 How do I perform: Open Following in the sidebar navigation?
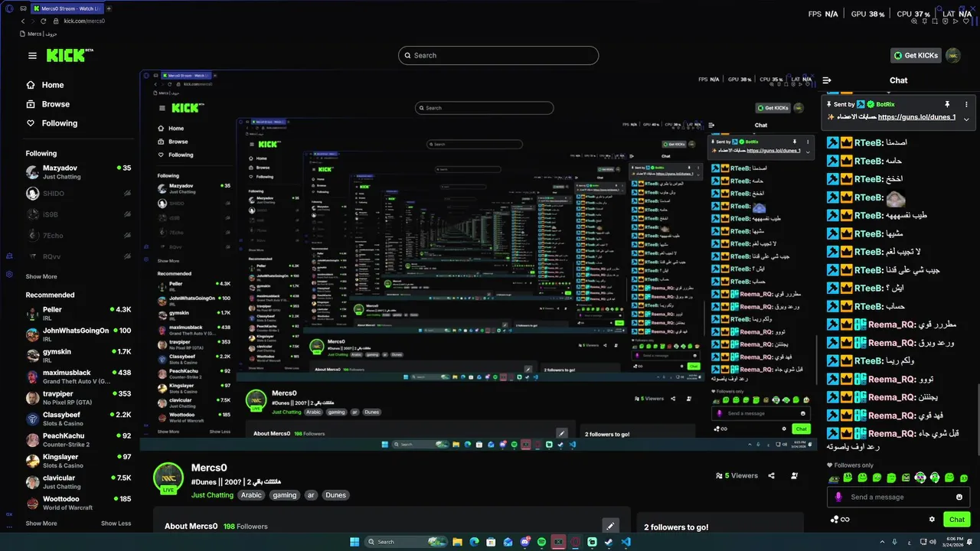[52, 123]
